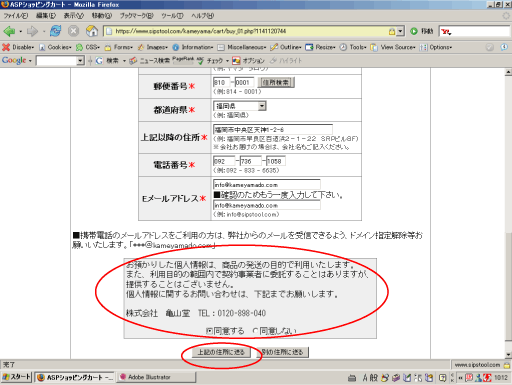Click the spellcheck チェック icon
512x385 pixels.
point(200,61)
